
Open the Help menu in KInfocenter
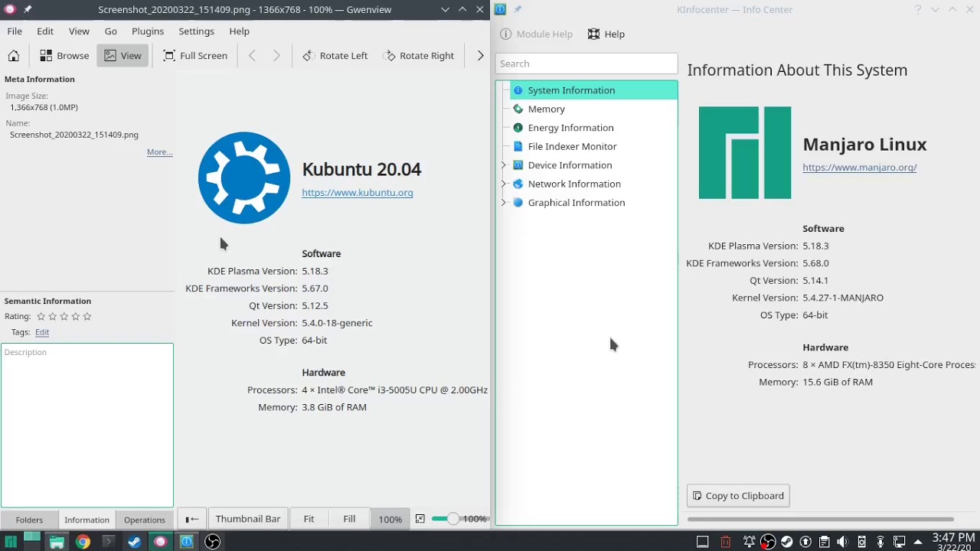pos(606,34)
